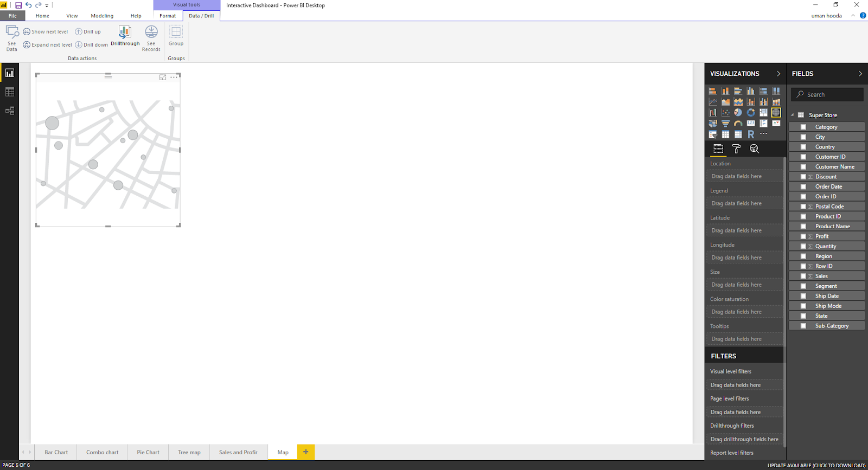The image size is (868, 470).
Task: Select the Treemap visual
Action: 763,113
